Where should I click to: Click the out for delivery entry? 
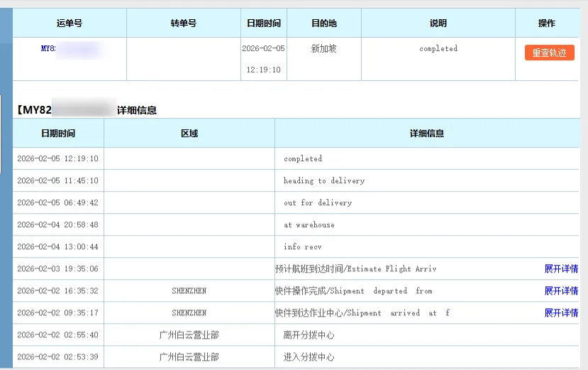pos(318,203)
